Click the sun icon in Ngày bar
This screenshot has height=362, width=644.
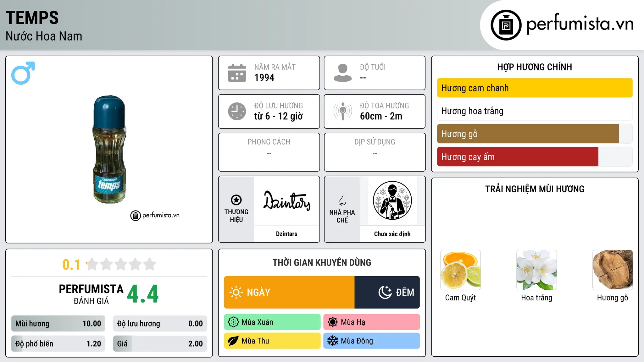[236, 292]
